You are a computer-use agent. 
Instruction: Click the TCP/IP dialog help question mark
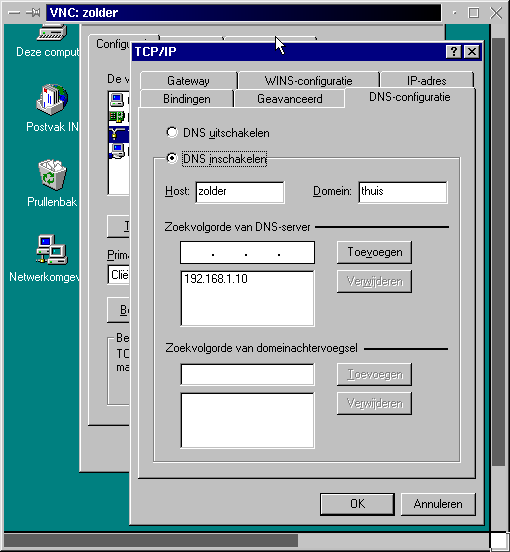click(x=454, y=52)
